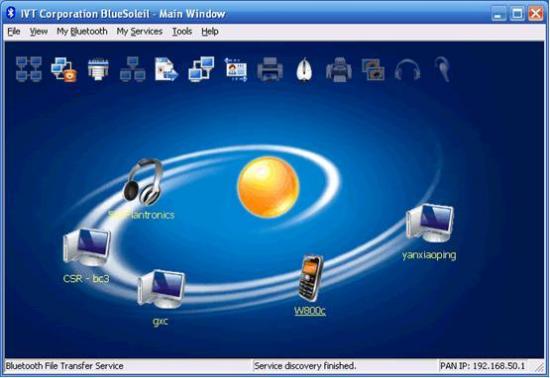Click the Plantronics headphones device

(143, 182)
